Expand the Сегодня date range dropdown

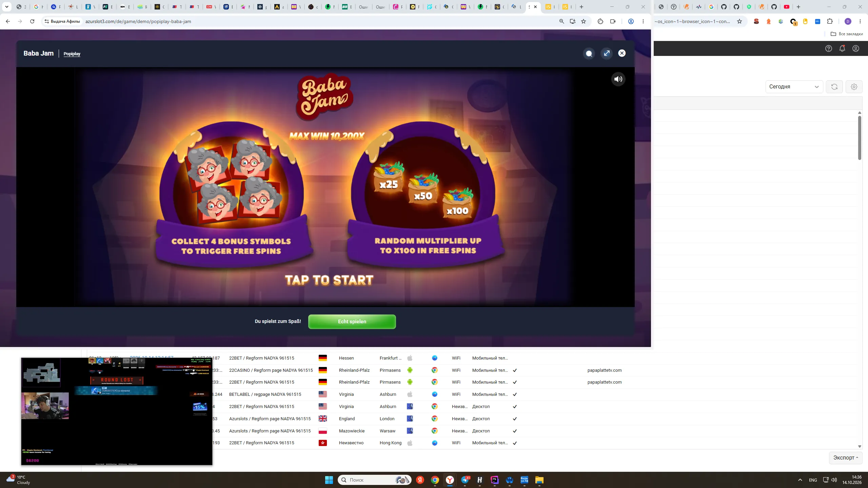(794, 87)
